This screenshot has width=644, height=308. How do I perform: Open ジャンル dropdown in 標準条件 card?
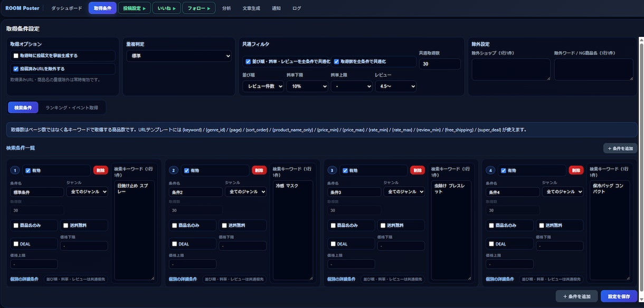point(87,192)
